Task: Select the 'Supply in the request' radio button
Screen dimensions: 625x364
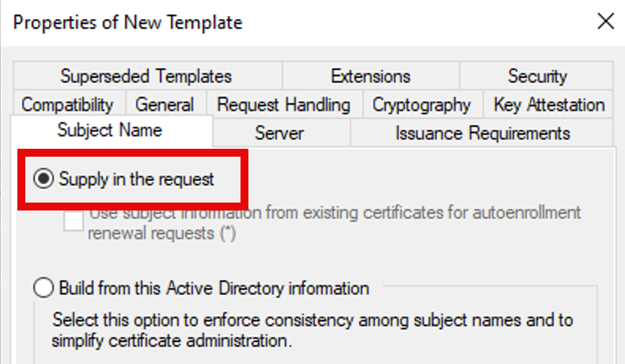Action: [x=44, y=180]
